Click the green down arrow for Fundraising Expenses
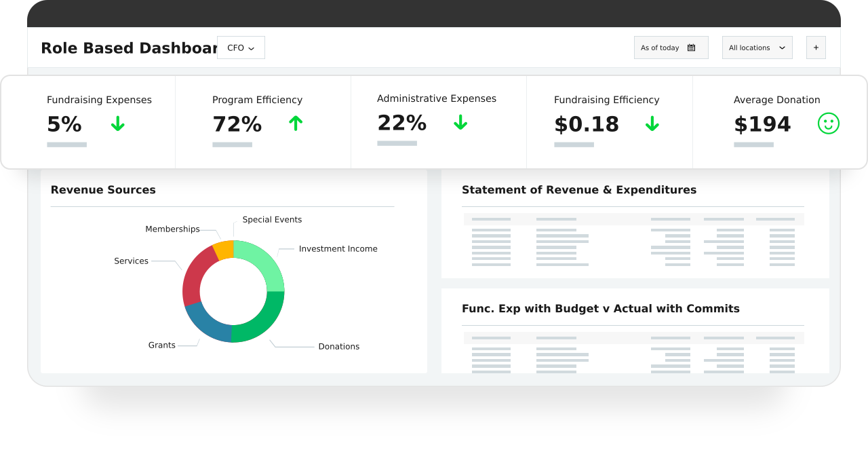The width and height of the screenshot is (868, 452). point(118,124)
